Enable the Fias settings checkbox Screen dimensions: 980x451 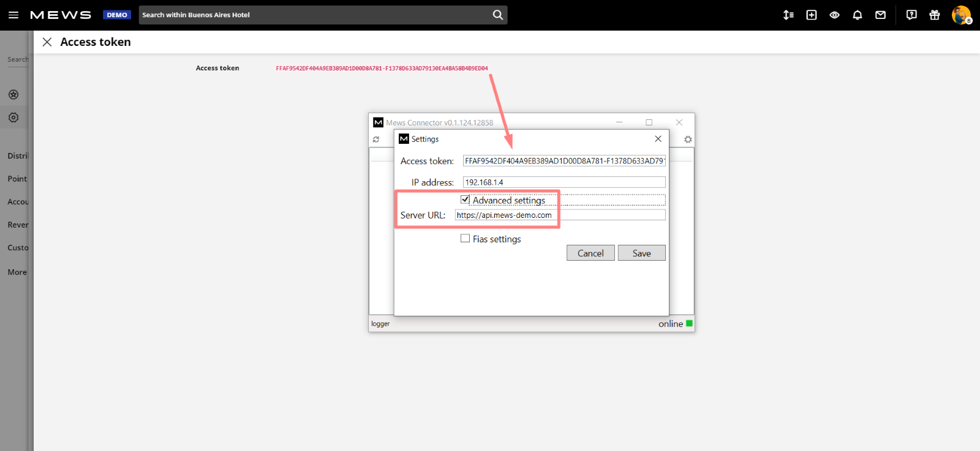(466, 239)
